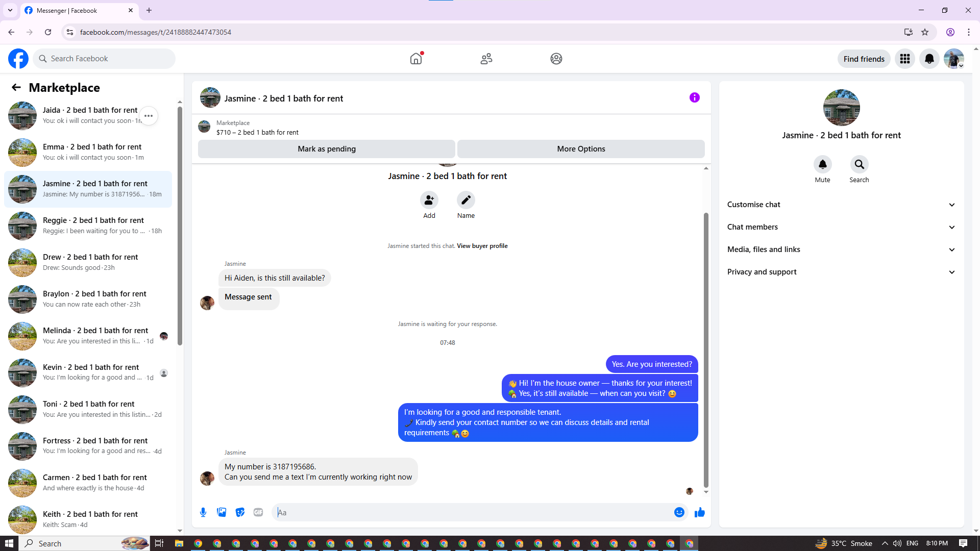The height and width of the screenshot is (551, 980).
Task: Open Melinda's conversation
Action: point(88,336)
